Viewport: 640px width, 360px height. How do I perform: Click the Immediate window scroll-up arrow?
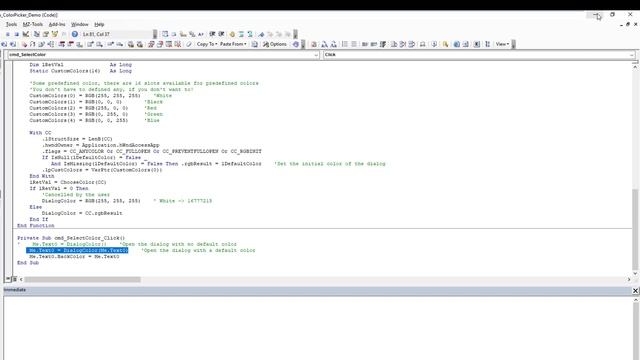pos(636,300)
